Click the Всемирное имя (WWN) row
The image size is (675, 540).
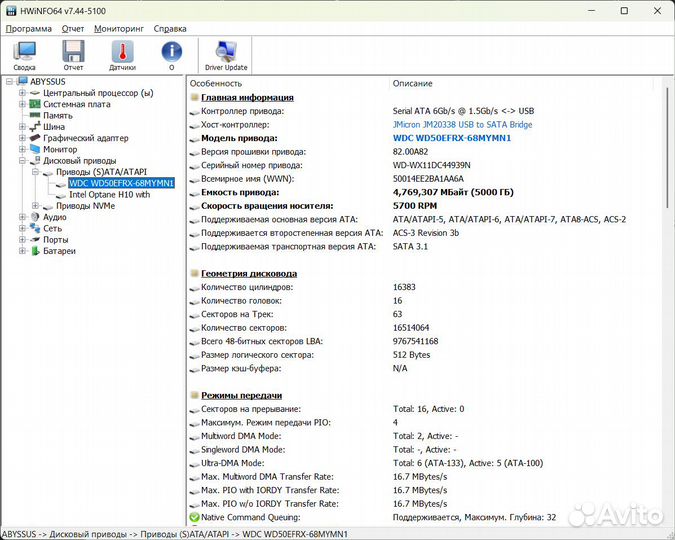pos(424,179)
